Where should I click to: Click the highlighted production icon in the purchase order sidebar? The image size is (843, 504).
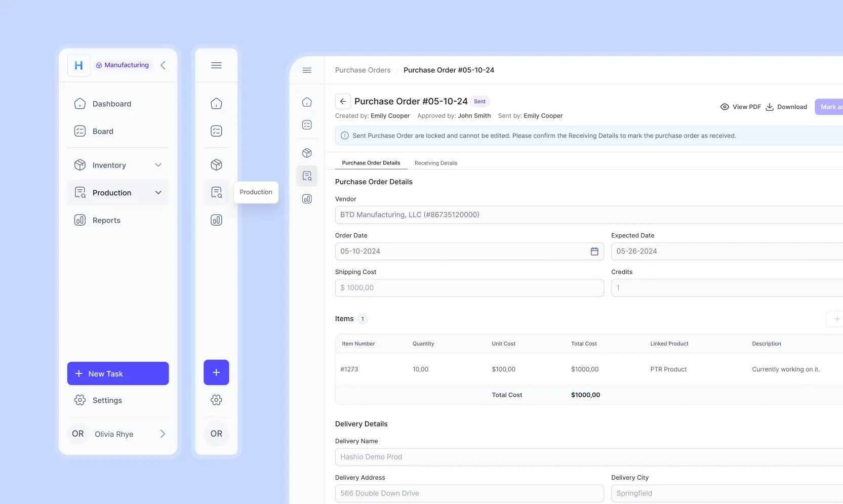[307, 176]
